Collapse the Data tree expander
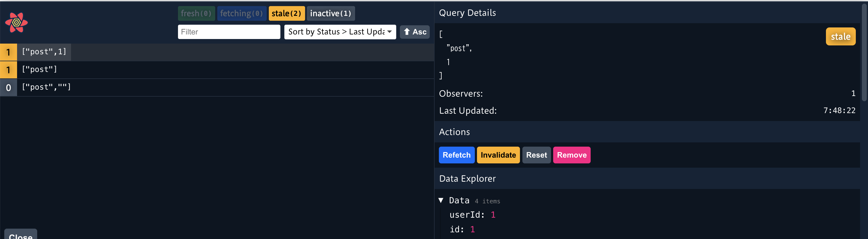The width and height of the screenshot is (868, 239). tap(441, 201)
